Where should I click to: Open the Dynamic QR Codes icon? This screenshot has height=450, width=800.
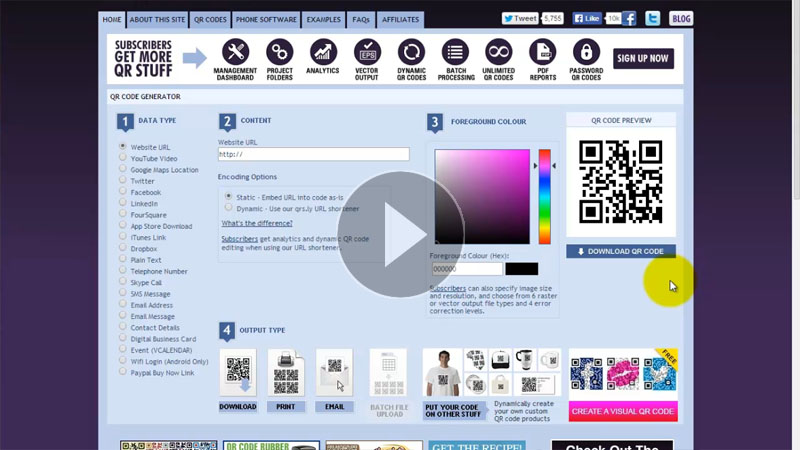(x=411, y=53)
